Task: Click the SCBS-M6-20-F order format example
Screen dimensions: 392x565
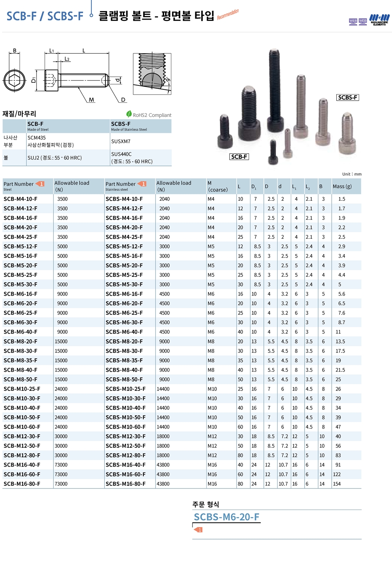Action: tap(227, 517)
